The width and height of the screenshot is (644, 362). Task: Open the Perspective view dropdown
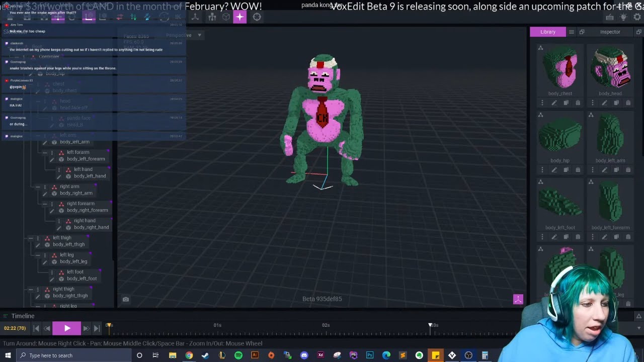click(x=184, y=35)
